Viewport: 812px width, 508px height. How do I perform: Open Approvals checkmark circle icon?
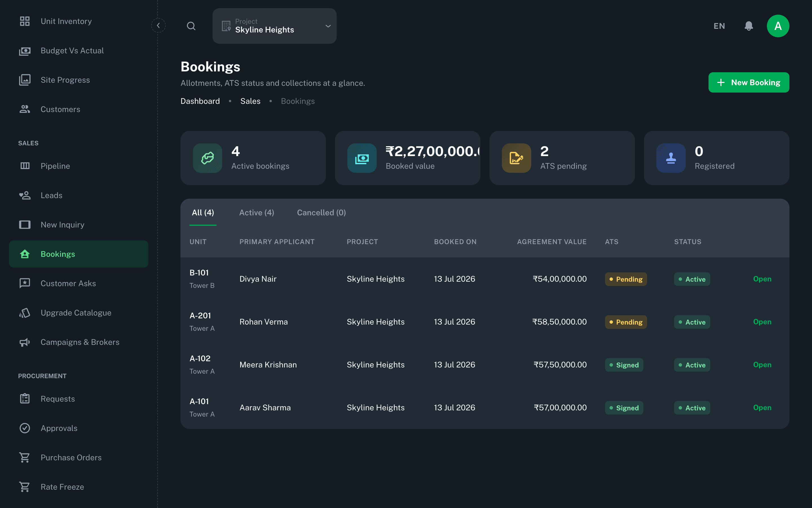point(25,428)
